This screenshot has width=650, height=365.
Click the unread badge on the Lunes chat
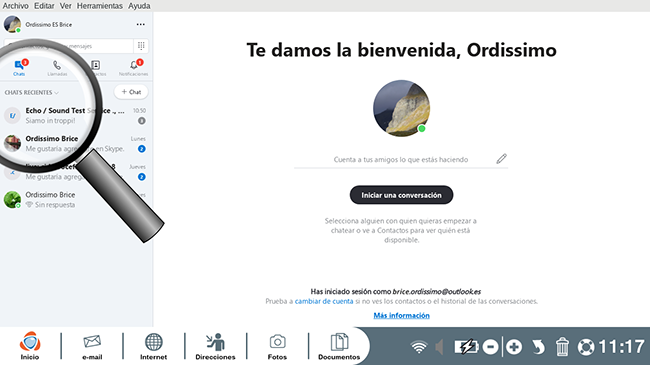141,149
